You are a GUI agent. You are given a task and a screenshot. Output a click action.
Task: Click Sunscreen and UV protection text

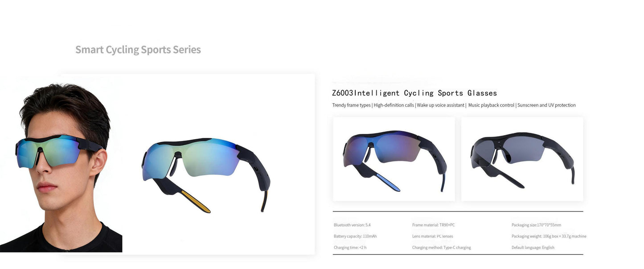coord(546,105)
